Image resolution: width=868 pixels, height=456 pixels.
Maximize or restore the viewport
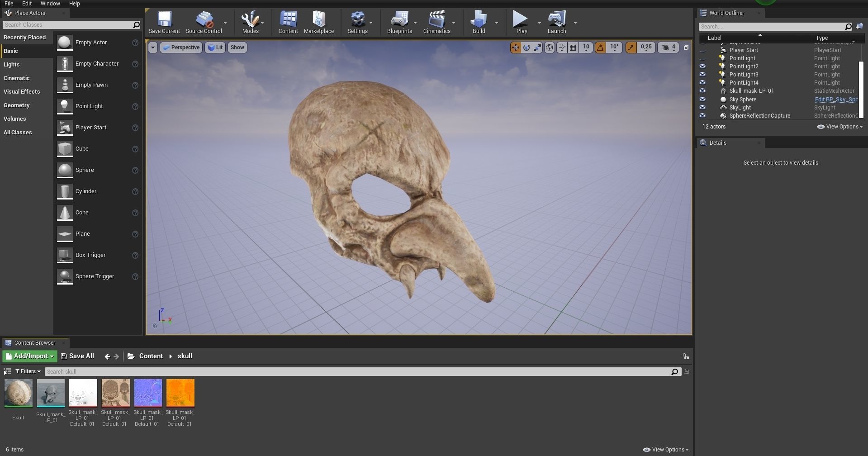click(686, 47)
